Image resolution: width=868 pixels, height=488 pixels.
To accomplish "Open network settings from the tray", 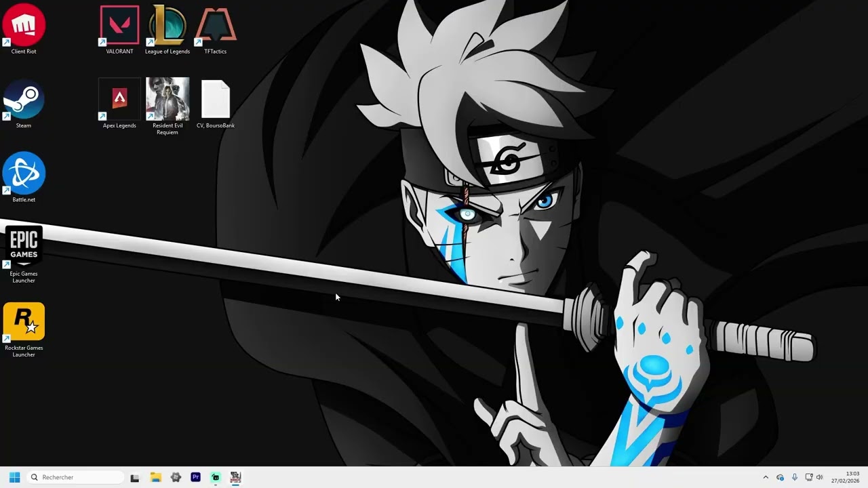I will (808, 477).
